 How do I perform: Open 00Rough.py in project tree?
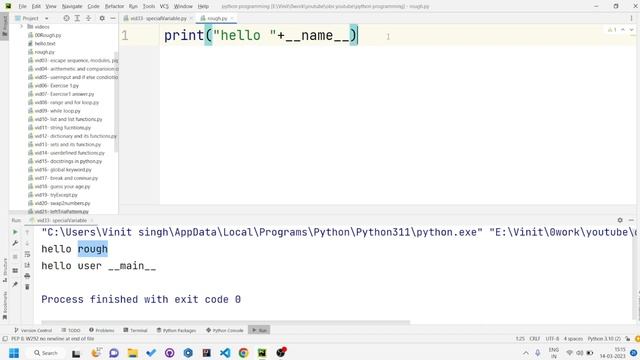tap(48, 35)
